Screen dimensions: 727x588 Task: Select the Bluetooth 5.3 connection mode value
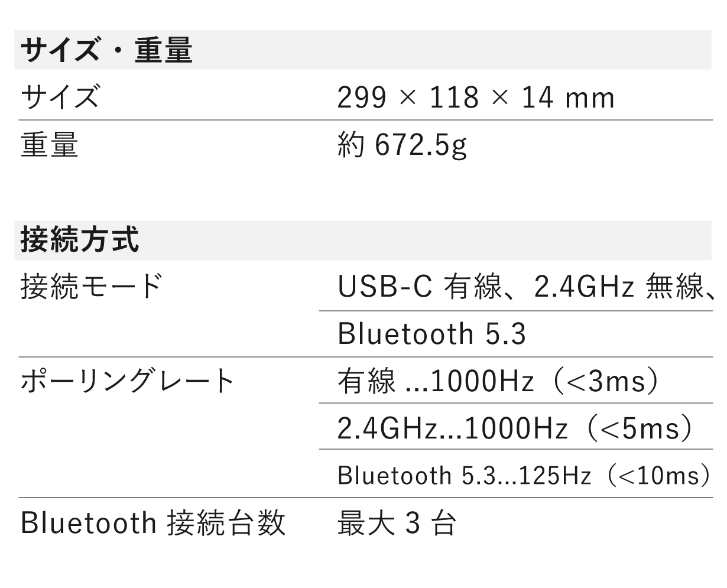[x=431, y=334]
